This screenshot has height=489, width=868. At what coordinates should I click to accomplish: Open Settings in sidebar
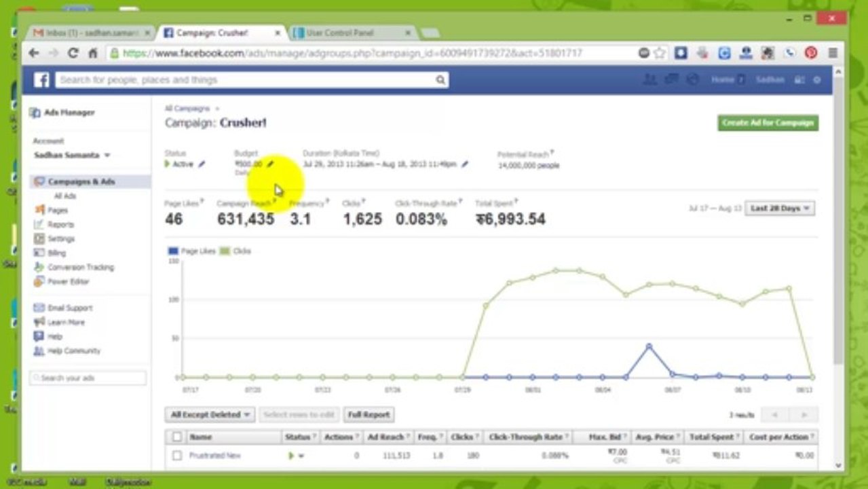[x=61, y=239]
